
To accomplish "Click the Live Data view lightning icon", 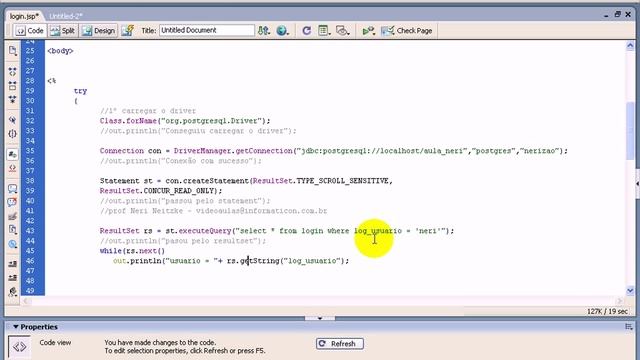I will tap(128, 31).
